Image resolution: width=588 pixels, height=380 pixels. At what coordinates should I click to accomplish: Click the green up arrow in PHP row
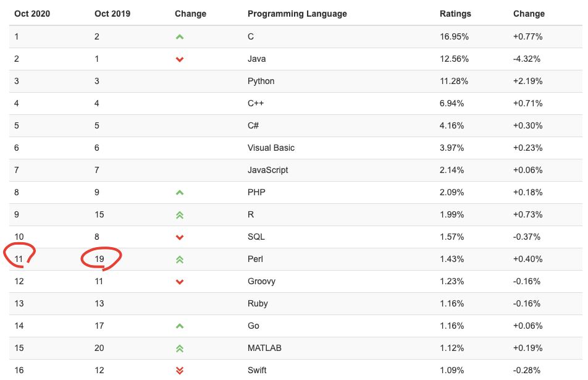tap(180, 193)
